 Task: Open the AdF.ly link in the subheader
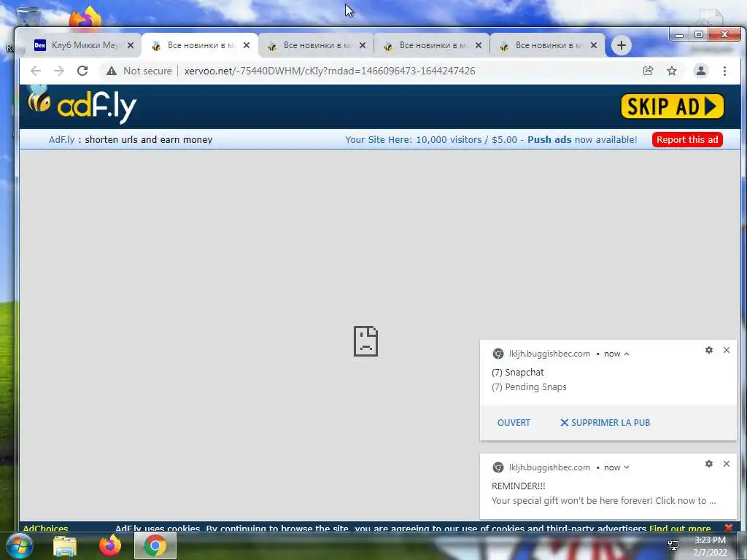[61, 139]
